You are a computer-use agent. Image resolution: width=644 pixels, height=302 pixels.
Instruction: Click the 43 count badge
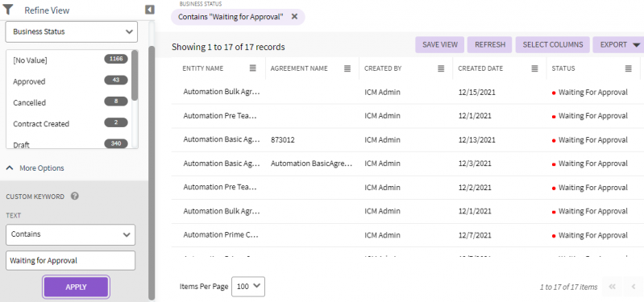(116, 80)
